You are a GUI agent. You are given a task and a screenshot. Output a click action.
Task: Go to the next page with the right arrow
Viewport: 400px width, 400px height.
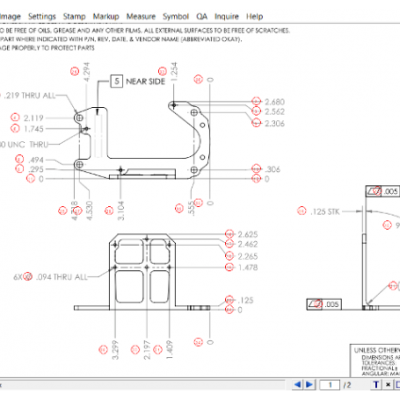309,385
